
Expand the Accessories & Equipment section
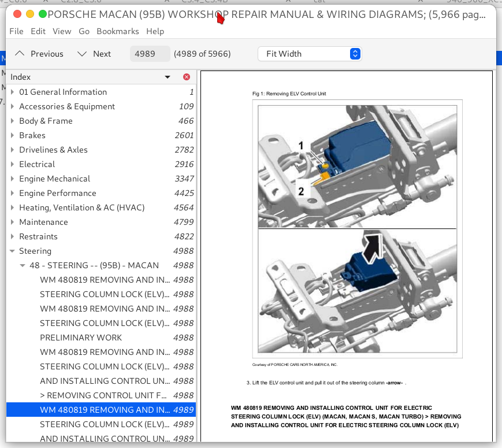(12, 106)
